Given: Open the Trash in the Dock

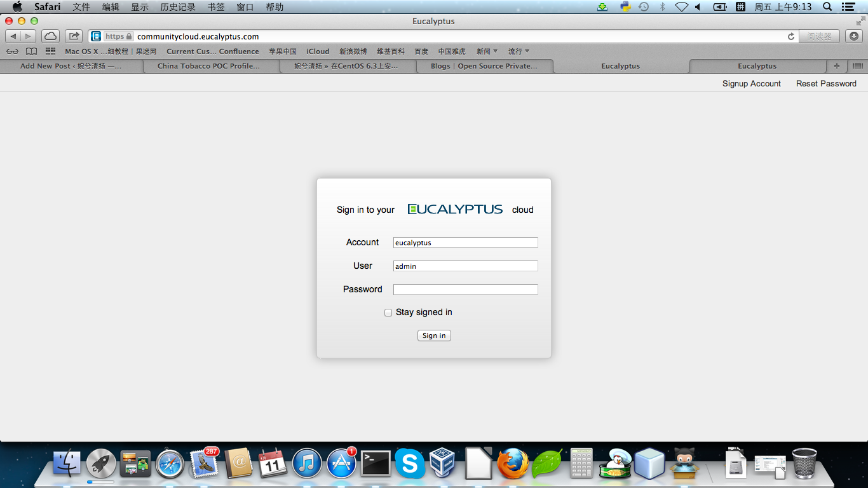Looking at the screenshot, I should click(804, 463).
